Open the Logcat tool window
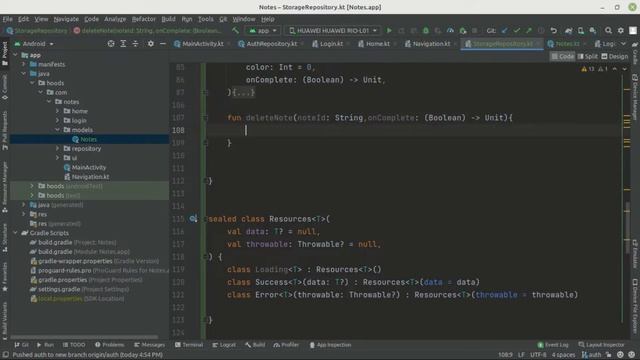 [x=224, y=345]
